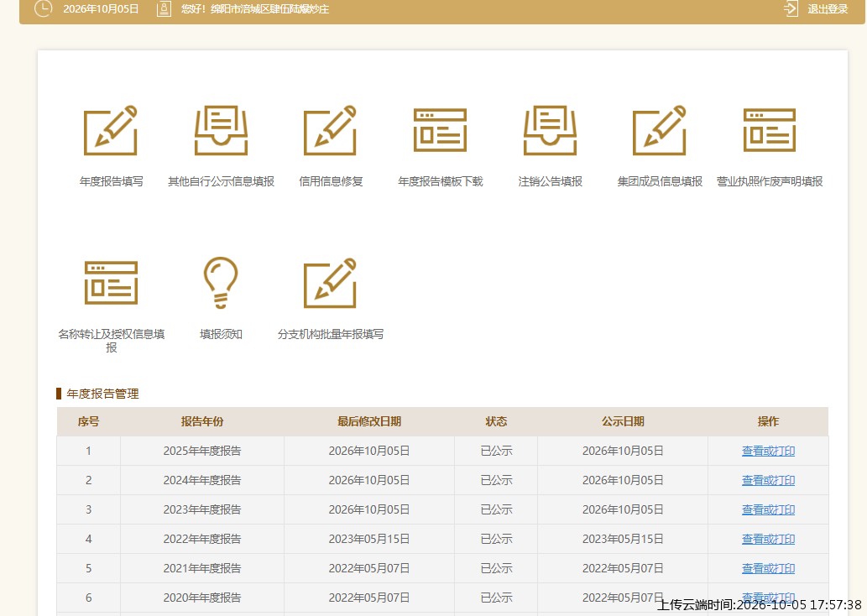This screenshot has height=616, width=867.
Task: Open 集团成员信息填报 pencil icon
Action: click(659, 130)
